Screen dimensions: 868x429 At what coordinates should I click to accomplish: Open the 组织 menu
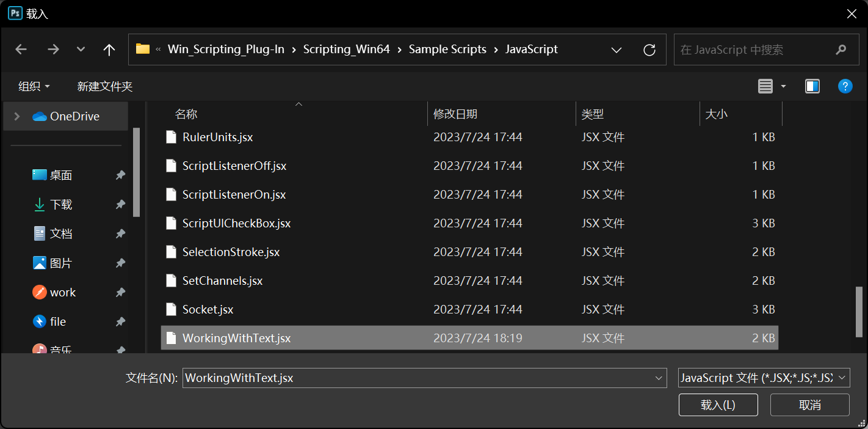coord(34,86)
